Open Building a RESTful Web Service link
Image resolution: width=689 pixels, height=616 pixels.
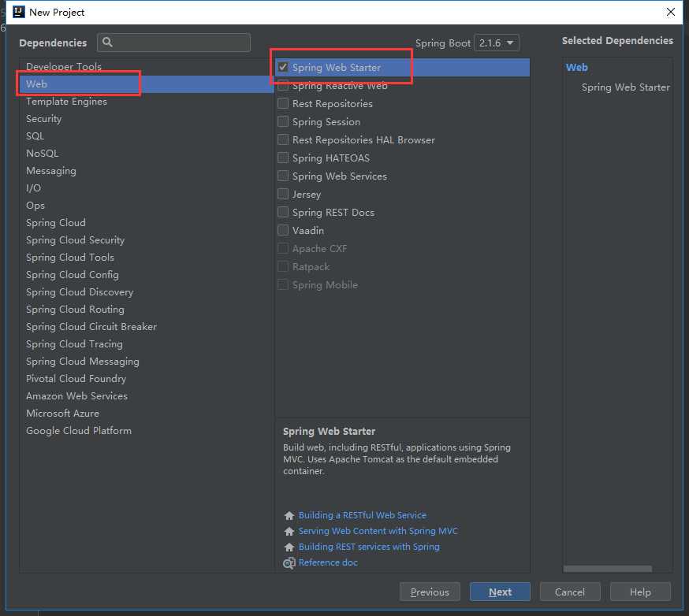(363, 515)
